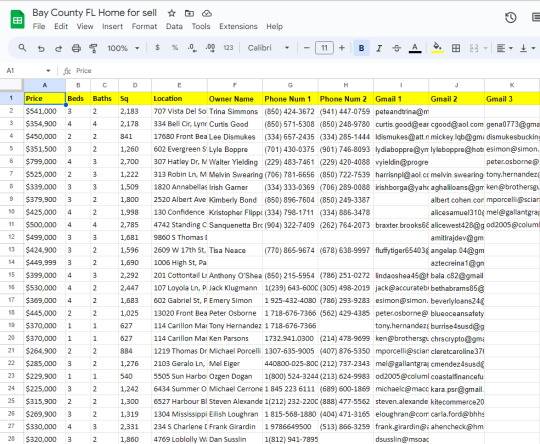Search the menus magnifier icon
This screenshot has width=540, height=444.
click(22, 48)
